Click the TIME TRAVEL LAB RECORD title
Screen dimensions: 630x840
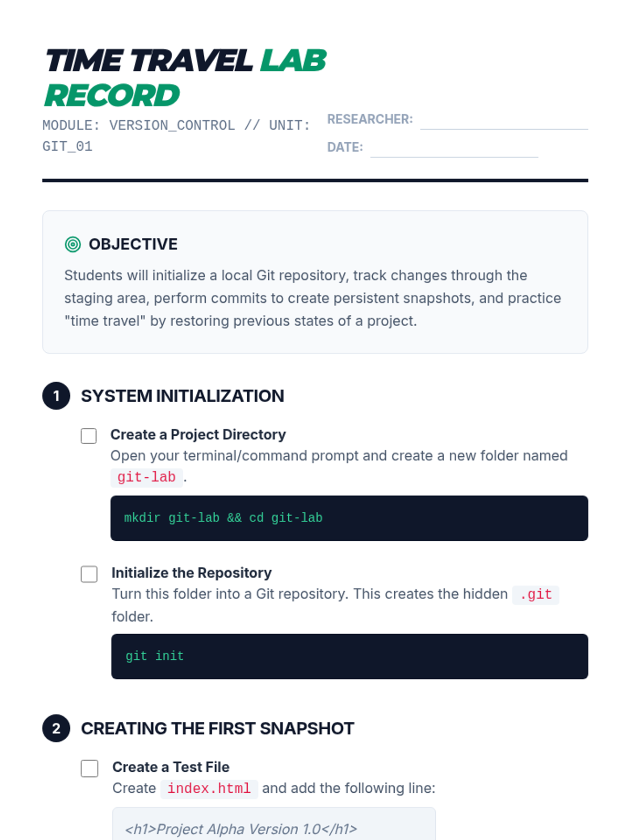[185, 78]
